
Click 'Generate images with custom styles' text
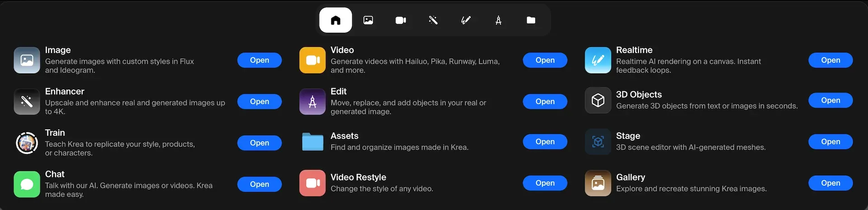point(119,66)
